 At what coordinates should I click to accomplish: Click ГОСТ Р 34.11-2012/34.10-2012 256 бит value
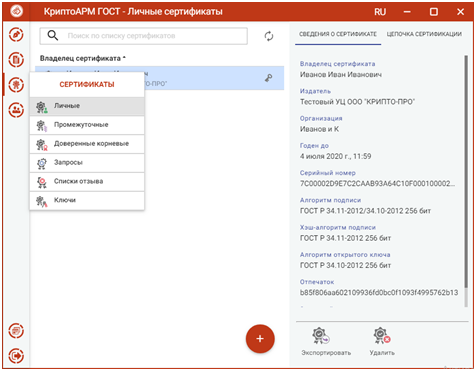pyautogui.click(x=365, y=211)
